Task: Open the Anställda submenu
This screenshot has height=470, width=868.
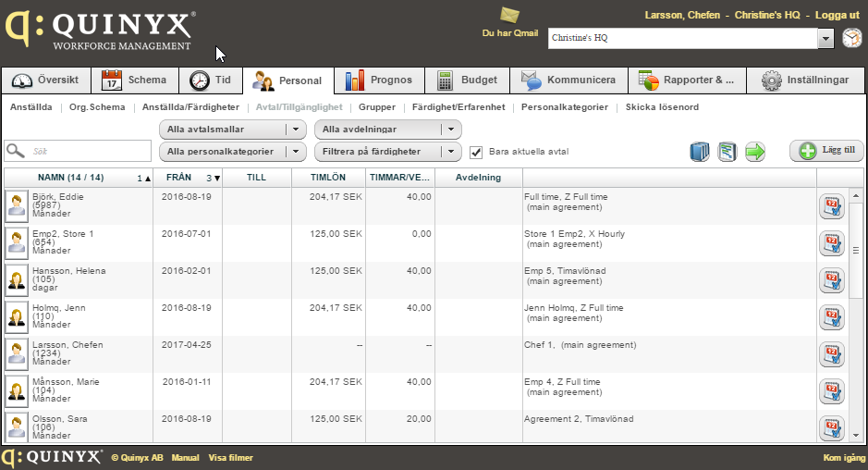Action: [31, 107]
